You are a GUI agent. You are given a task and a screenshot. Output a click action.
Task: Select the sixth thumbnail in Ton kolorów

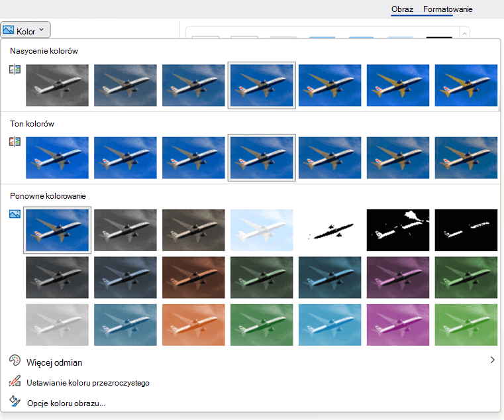[x=398, y=158]
